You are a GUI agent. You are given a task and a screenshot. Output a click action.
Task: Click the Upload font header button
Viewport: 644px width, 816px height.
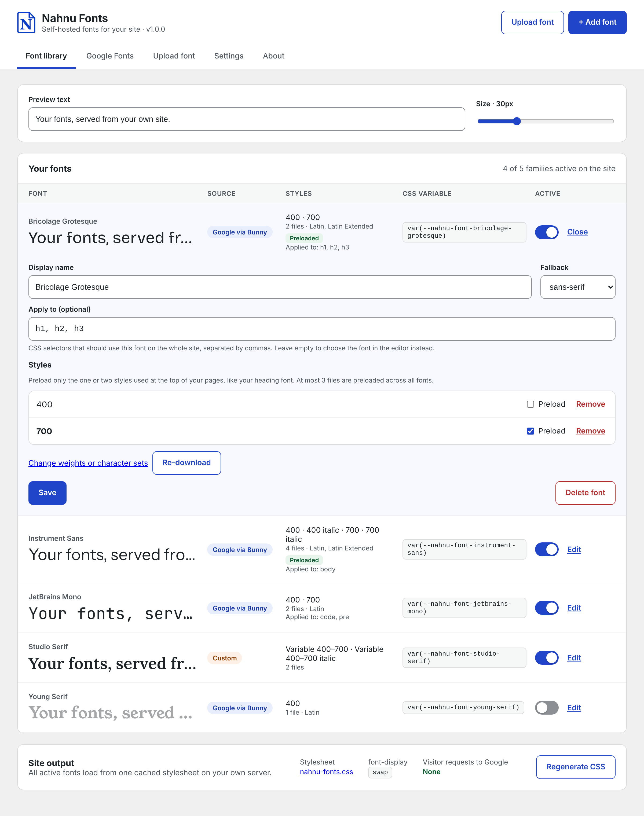532,23
